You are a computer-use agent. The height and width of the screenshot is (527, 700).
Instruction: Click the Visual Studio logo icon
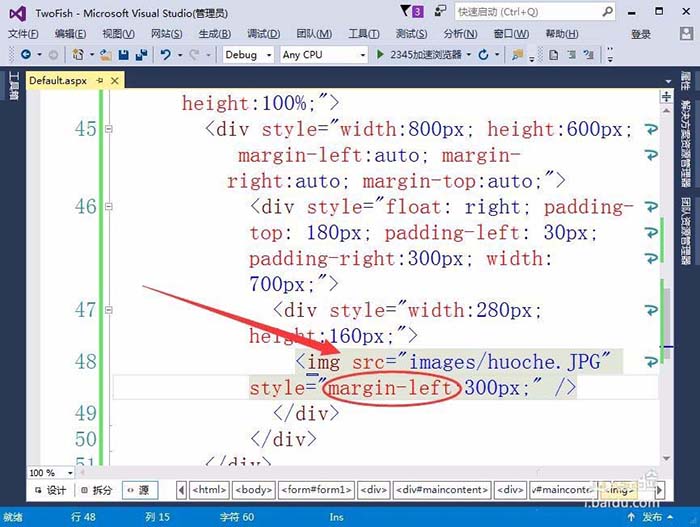click(x=18, y=14)
